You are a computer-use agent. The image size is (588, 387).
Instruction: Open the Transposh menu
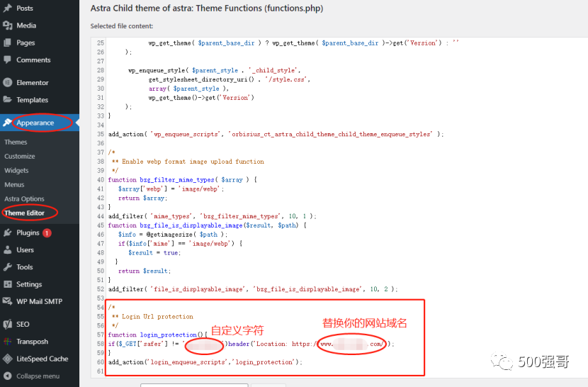pos(33,342)
